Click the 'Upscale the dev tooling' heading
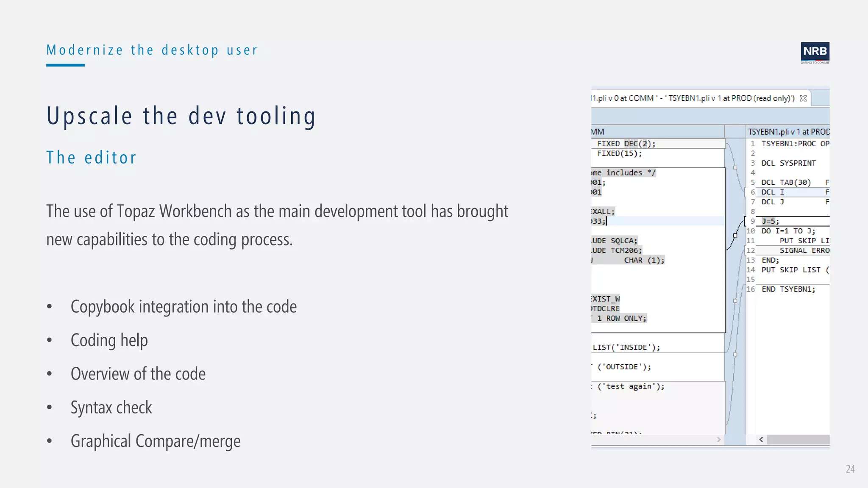Screen dimensions: 868x488 181,116
